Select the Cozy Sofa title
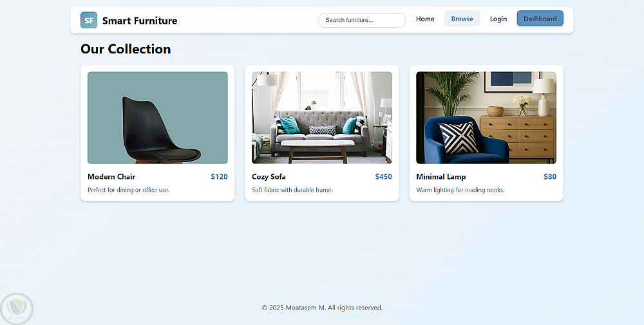This screenshot has width=644, height=325. point(269,177)
